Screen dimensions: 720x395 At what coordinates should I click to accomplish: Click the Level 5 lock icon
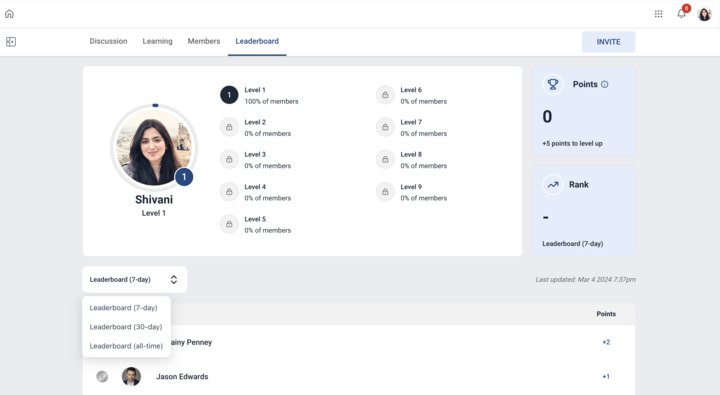(229, 224)
